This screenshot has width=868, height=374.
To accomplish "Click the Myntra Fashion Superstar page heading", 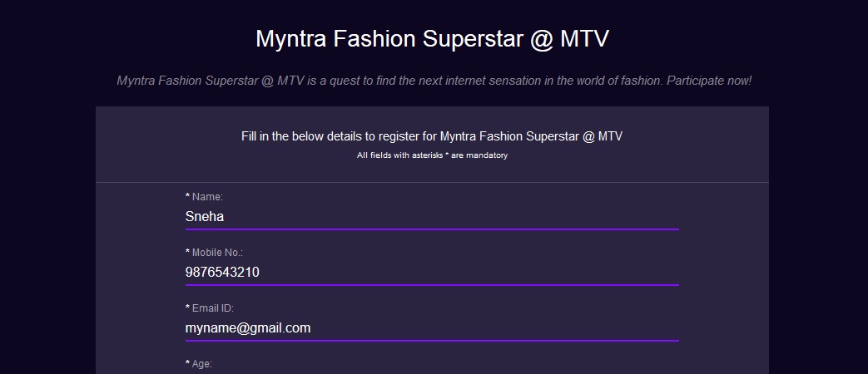I will click(x=433, y=40).
